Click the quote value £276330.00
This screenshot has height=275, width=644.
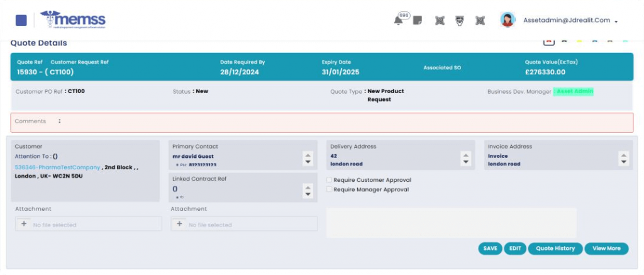pos(545,72)
